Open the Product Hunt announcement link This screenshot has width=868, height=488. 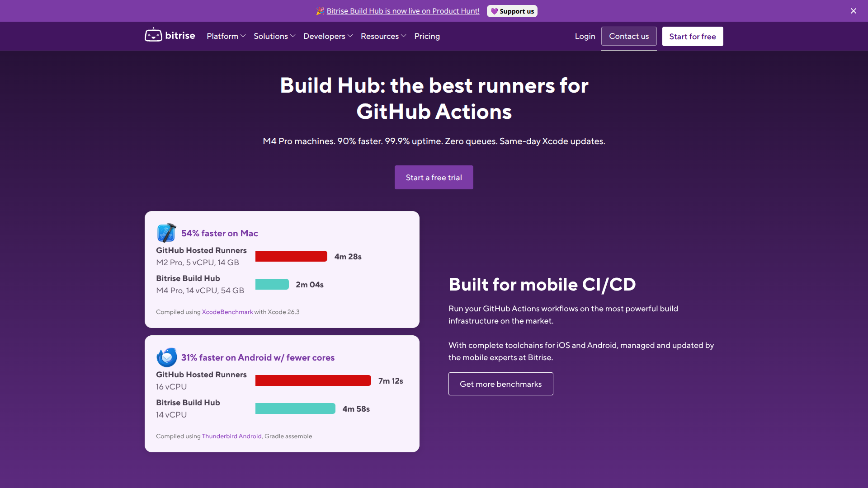(x=403, y=11)
